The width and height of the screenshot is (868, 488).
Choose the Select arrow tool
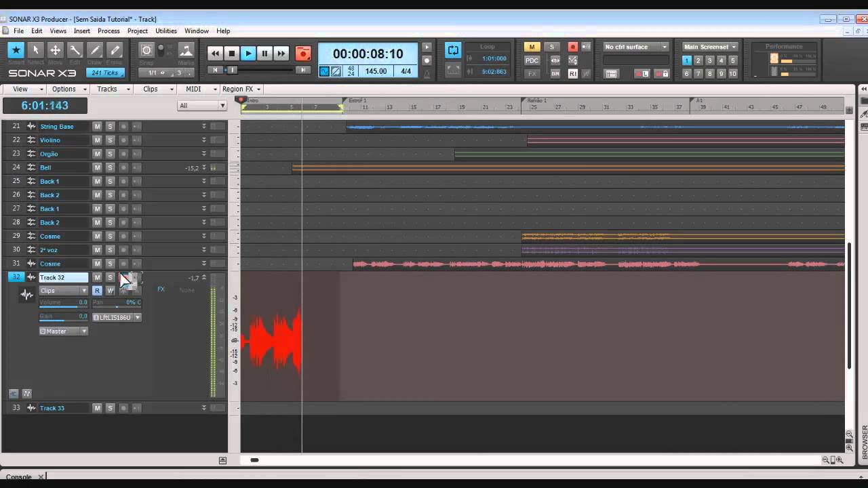(36, 50)
